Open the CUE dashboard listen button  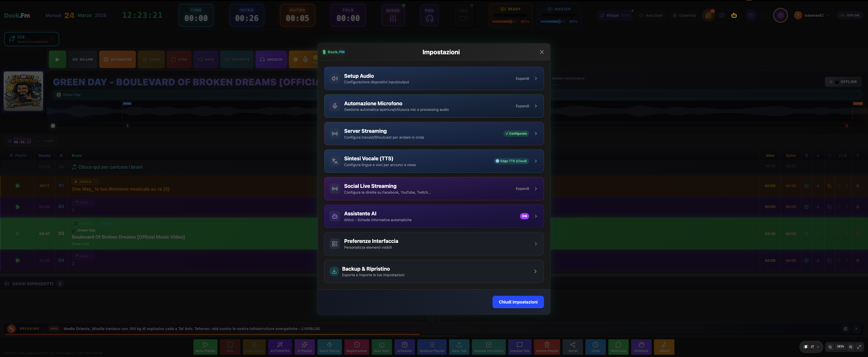coord(32,39)
